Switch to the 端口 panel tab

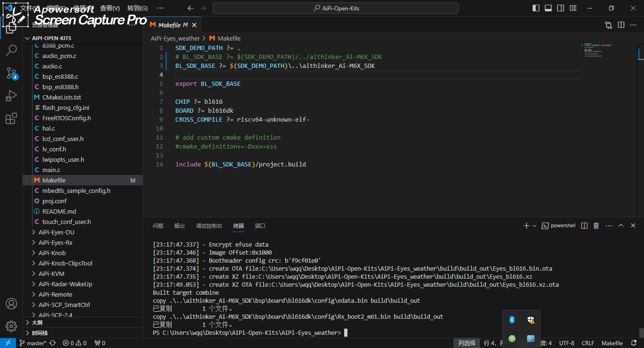260,226
